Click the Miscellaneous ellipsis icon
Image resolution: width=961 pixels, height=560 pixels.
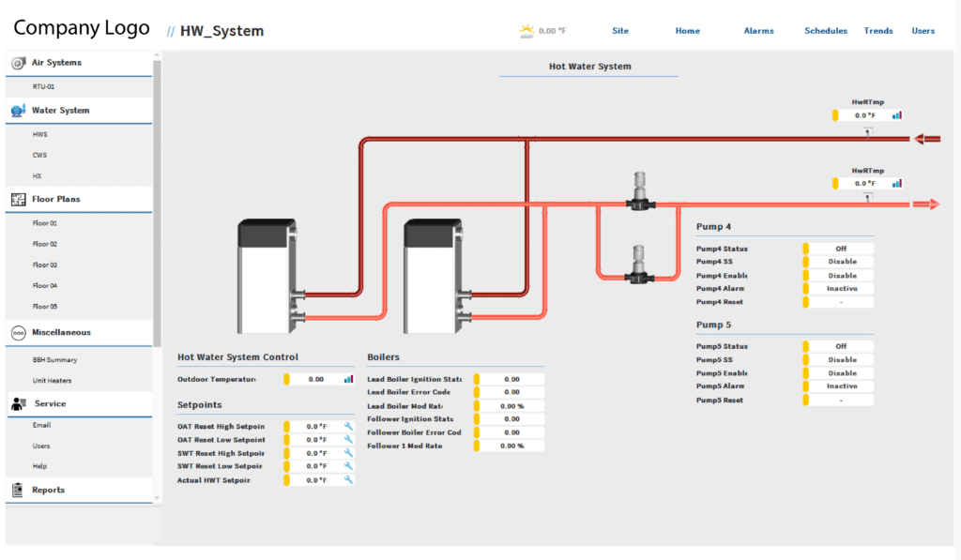pyautogui.click(x=19, y=333)
